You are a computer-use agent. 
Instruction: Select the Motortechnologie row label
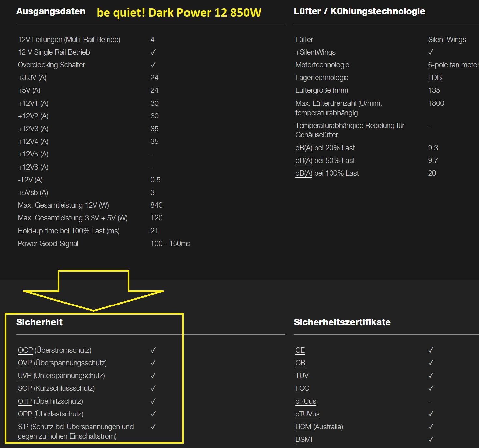click(x=322, y=65)
